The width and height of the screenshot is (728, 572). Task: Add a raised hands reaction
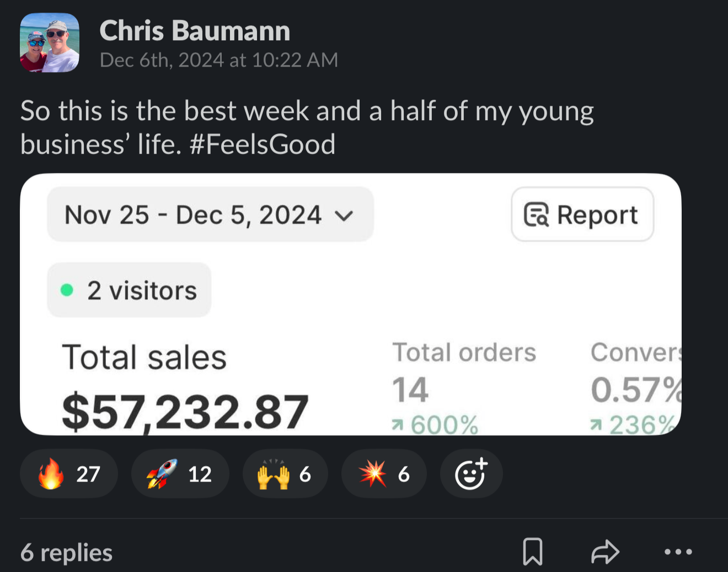tap(285, 473)
